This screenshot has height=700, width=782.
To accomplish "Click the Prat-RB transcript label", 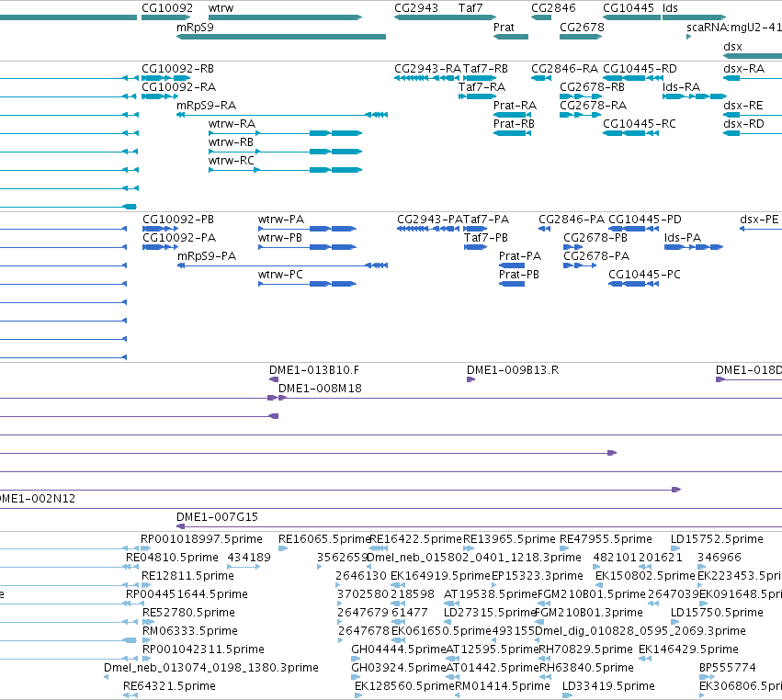I will [x=514, y=124].
